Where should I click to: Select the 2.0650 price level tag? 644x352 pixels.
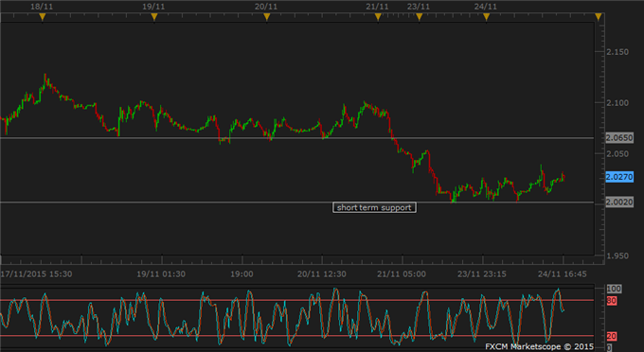[619, 138]
